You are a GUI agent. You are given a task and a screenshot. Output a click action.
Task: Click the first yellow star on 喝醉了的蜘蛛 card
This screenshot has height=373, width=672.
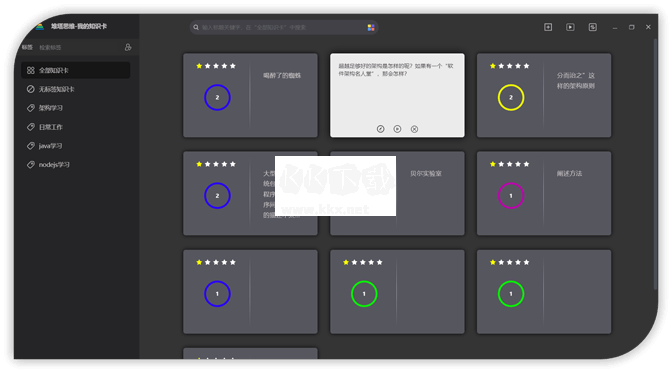pyautogui.click(x=199, y=66)
